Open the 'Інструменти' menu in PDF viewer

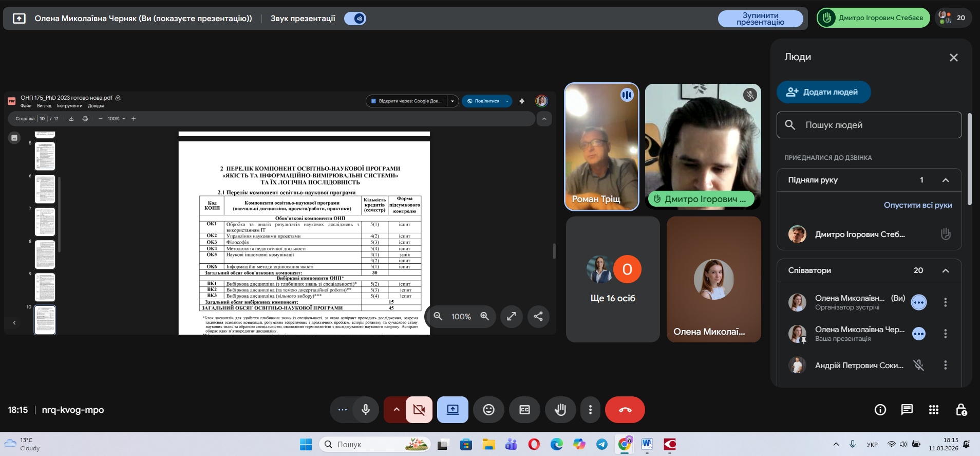click(x=69, y=106)
